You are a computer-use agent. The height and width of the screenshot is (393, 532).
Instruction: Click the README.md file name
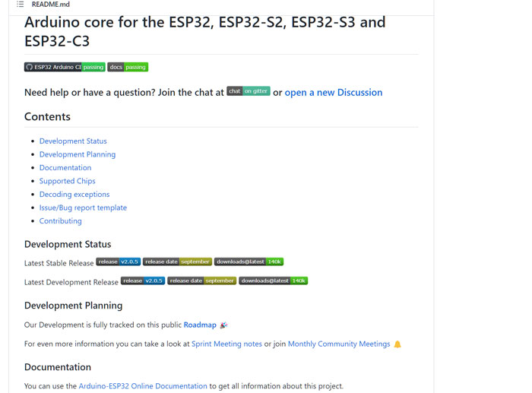(x=51, y=5)
